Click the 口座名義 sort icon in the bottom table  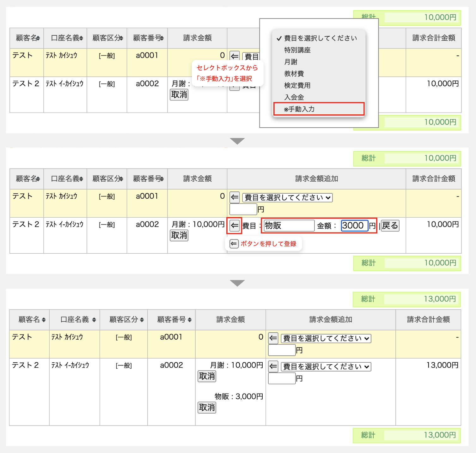(94, 320)
